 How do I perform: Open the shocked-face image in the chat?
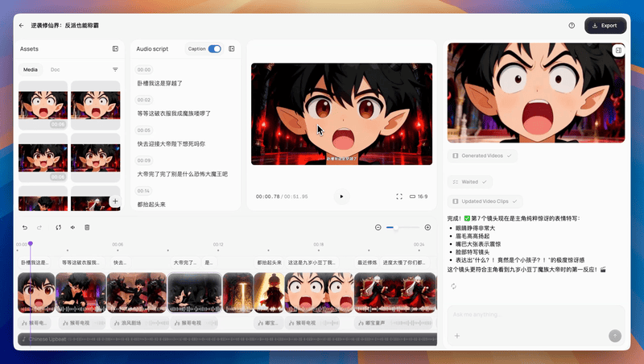click(536, 93)
